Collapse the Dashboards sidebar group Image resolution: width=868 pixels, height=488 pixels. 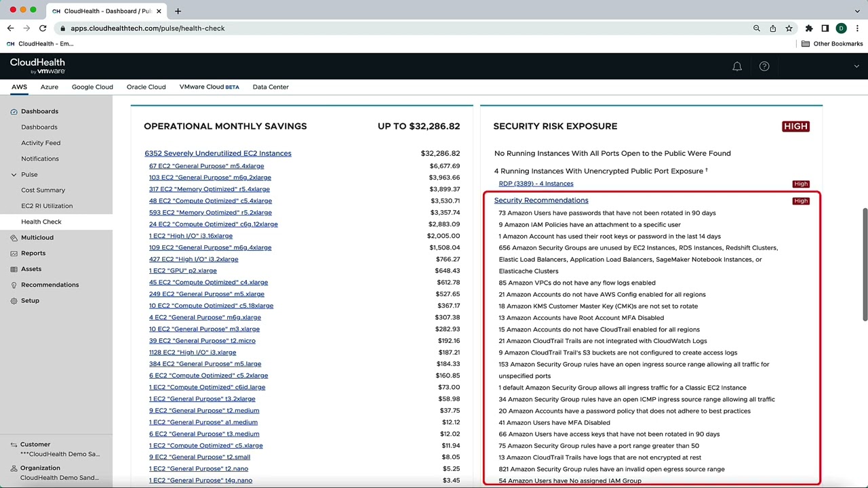[39, 111]
